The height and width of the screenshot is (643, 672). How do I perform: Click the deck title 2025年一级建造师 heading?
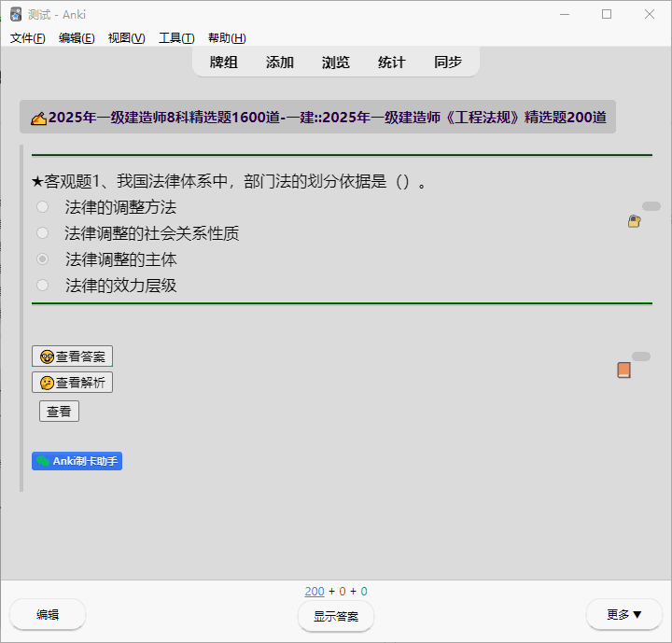[328, 118]
